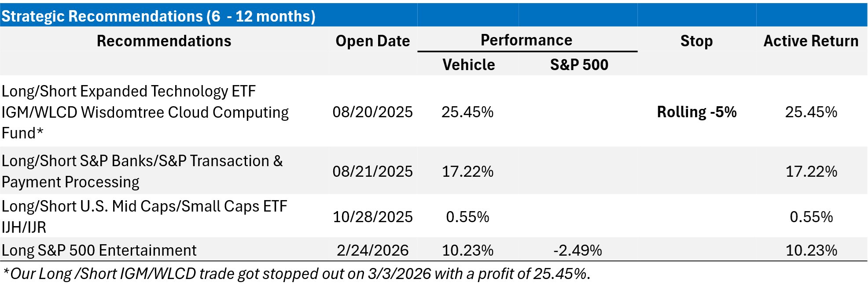Click the -2.49% S&P 500 performance cell

(x=577, y=250)
